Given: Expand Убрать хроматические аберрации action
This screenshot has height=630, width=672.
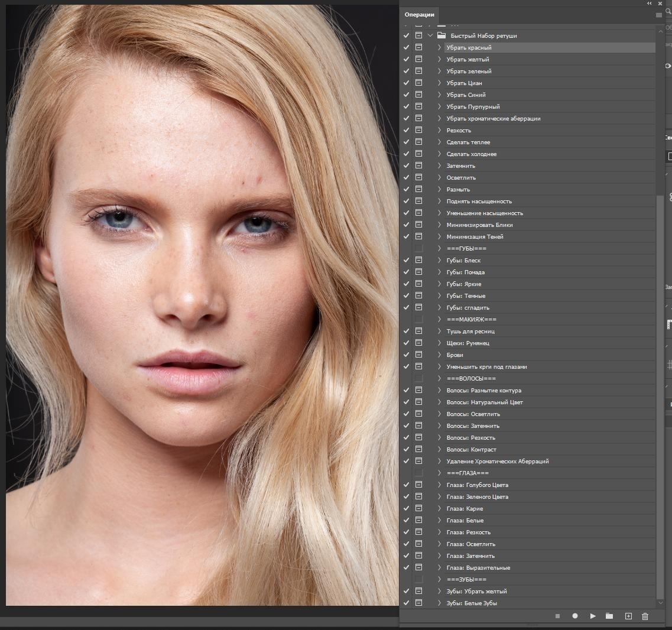Looking at the screenshot, I should (x=439, y=118).
